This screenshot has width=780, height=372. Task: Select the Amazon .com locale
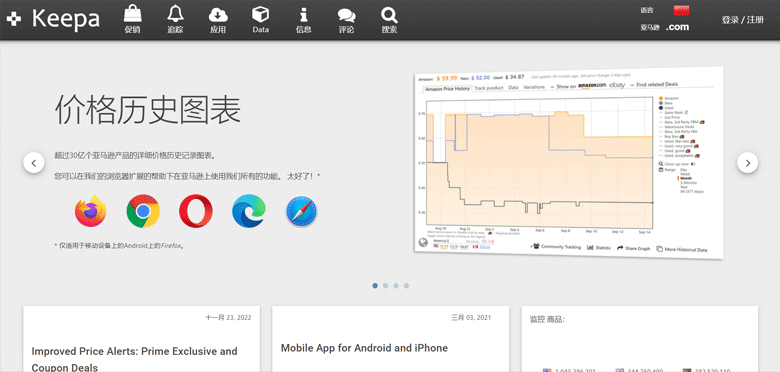[x=678, y=27]
